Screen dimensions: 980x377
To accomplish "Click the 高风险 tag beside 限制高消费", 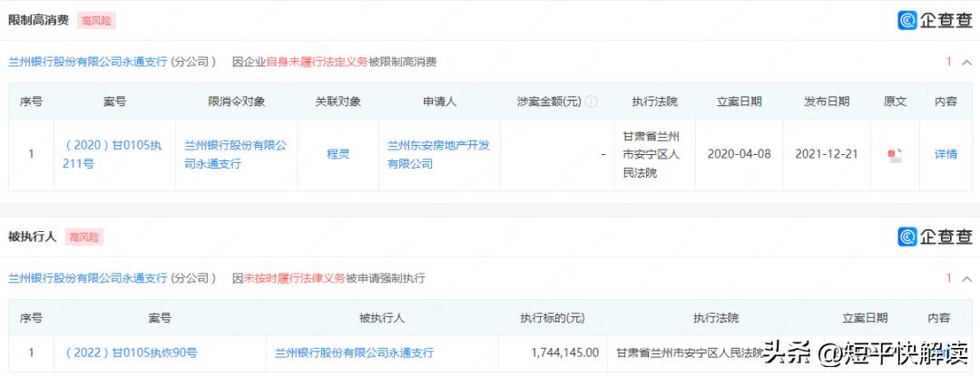I will 96,21.
